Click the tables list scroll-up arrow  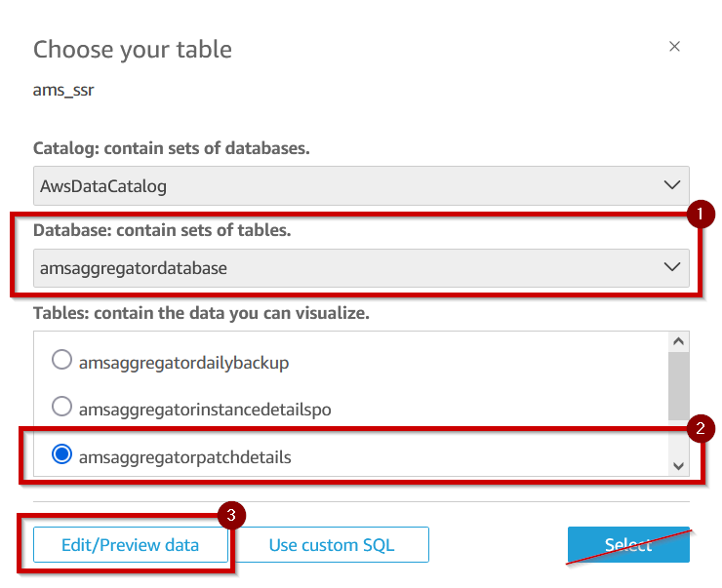click(x=678, y=341)
